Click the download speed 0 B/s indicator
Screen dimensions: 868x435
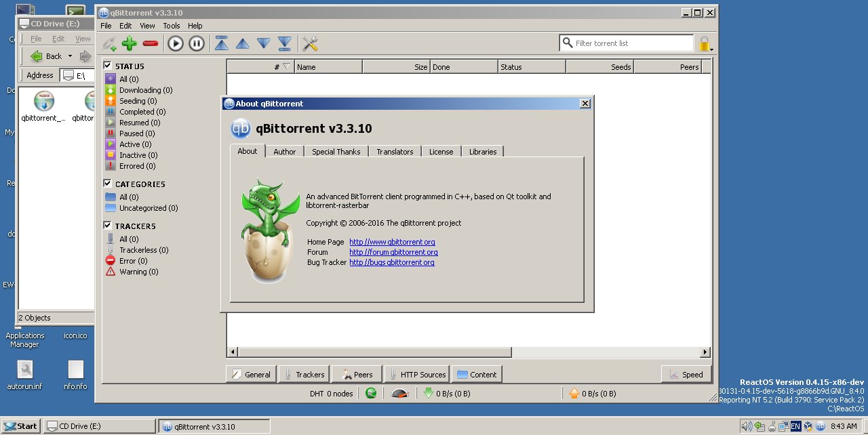tap(448, 393)
